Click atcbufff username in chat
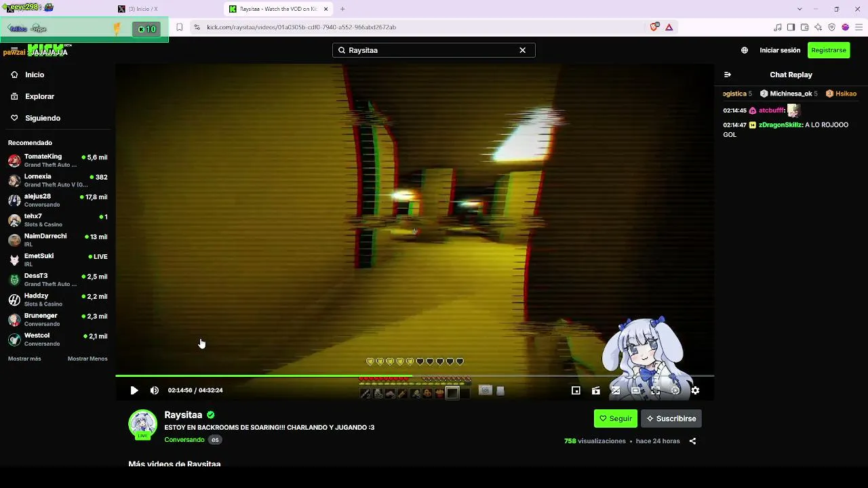Viewport: 868px width, 488px height. (x=772, y=110)
